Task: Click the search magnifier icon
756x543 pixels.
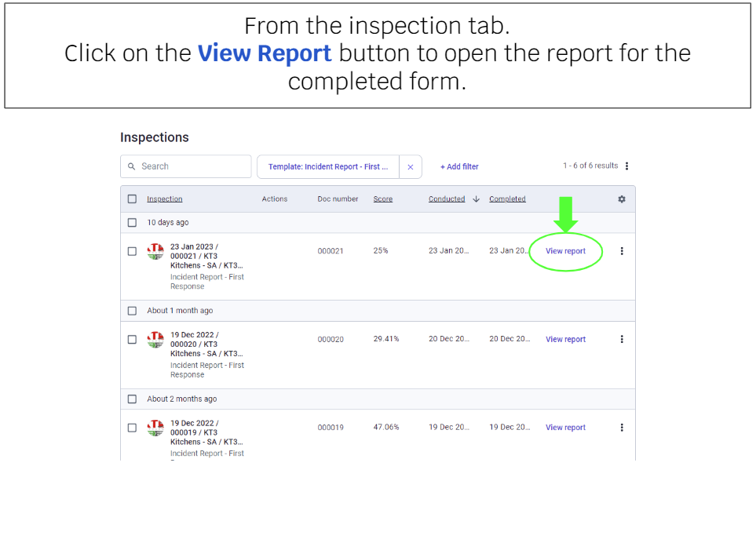Action: (x=132, y=166)
